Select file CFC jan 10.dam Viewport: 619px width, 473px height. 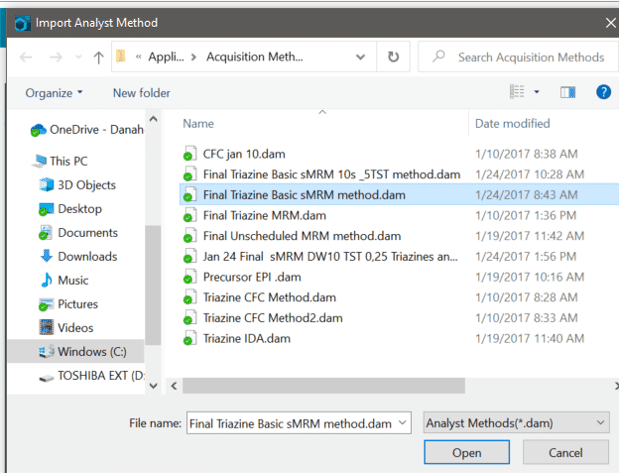pos(244,154)
